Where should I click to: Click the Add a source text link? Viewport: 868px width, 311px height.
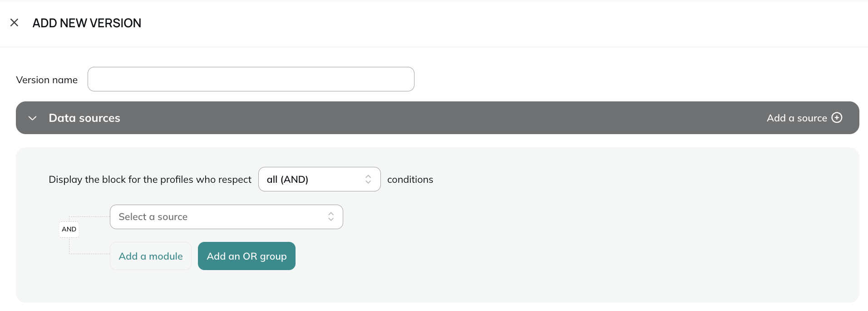(x=797, y=118)
